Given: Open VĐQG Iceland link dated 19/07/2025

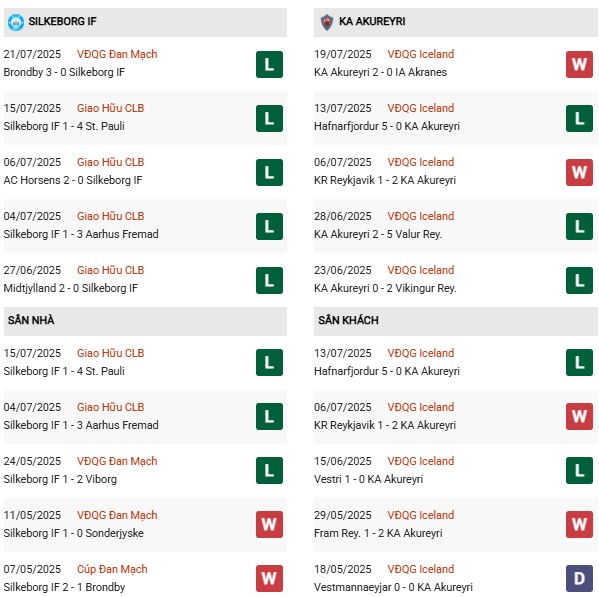Looking at the screenshot, I should 421,54.
